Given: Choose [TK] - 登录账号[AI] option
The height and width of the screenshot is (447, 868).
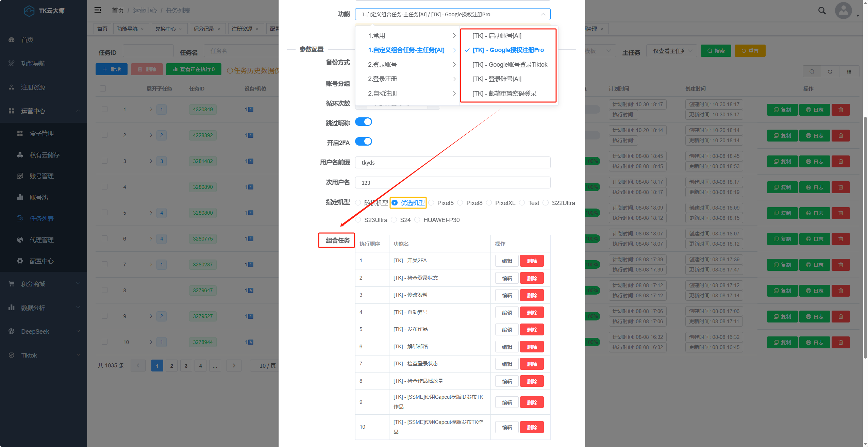Looking at the screenshot, I should pyautogui.click(x=497, y=79).
